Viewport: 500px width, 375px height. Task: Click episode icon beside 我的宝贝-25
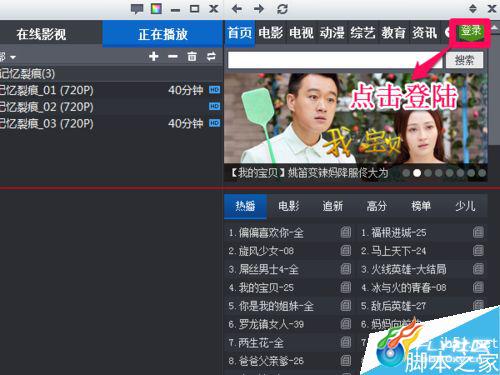click(x=346, y=287)
